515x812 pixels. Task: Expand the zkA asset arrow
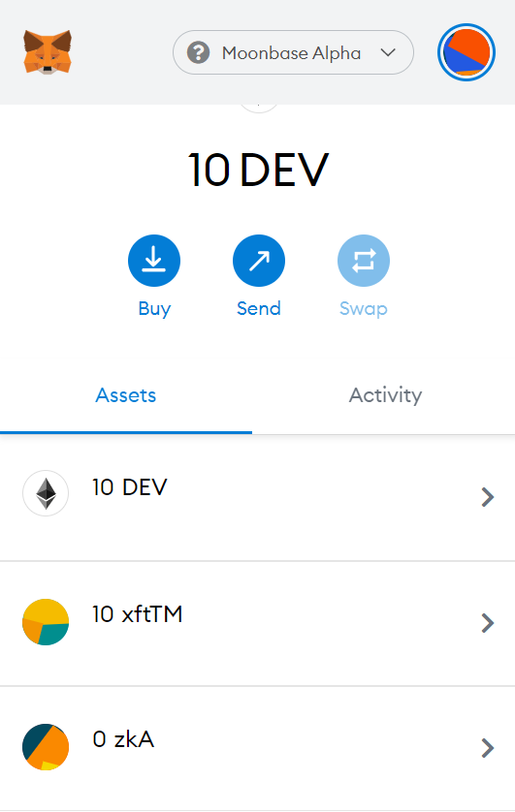(487, 748)
